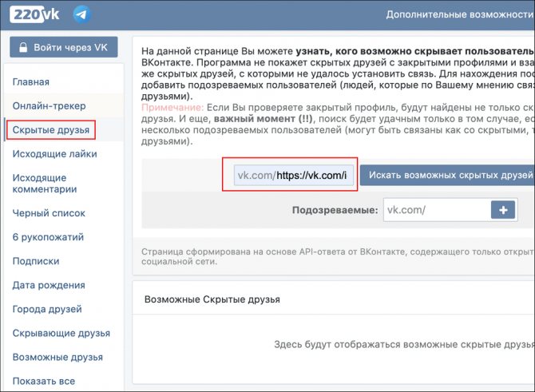Viewport: 535px width, 392px height.
Task: Click the 220vk logo
Action: [x=34, y=14]
